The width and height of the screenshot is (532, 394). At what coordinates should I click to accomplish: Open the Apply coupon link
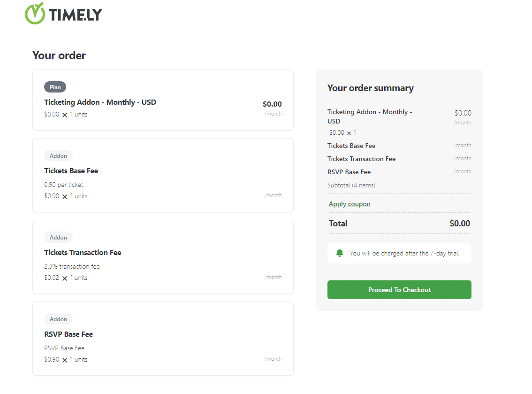point(350,204)
